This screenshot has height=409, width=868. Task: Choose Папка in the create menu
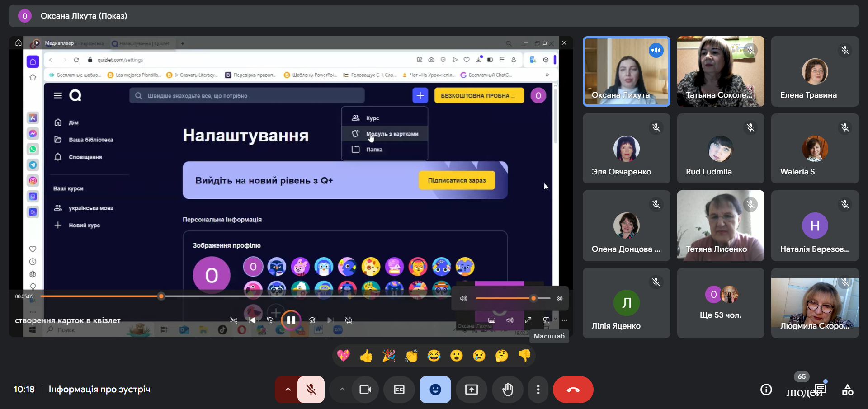[x=385, y=150]
